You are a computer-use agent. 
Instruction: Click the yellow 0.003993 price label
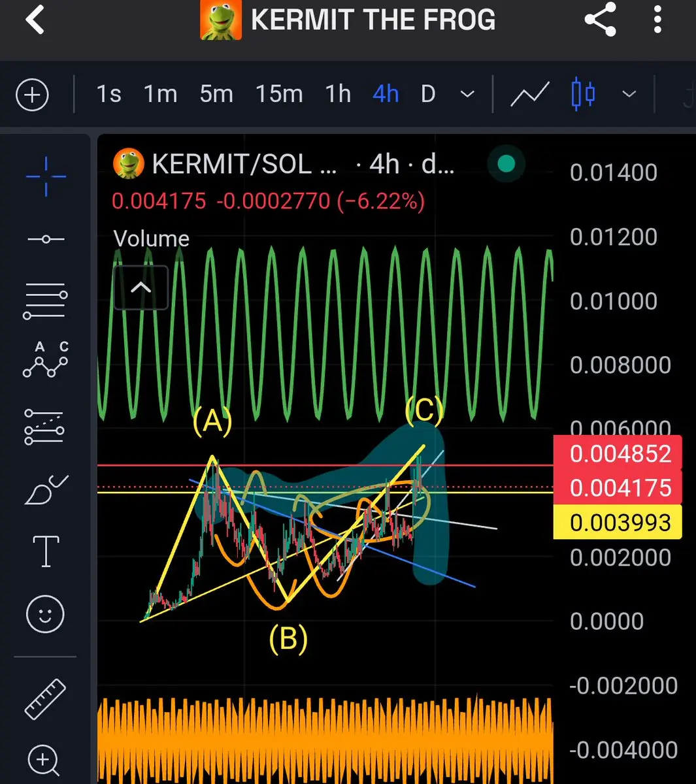(x=618, y=522)
